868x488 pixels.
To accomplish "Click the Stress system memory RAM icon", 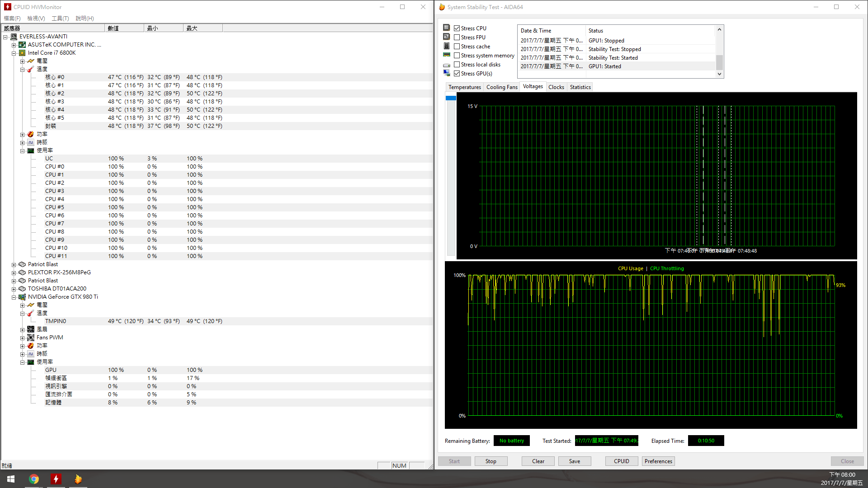I will click(447, 55).
